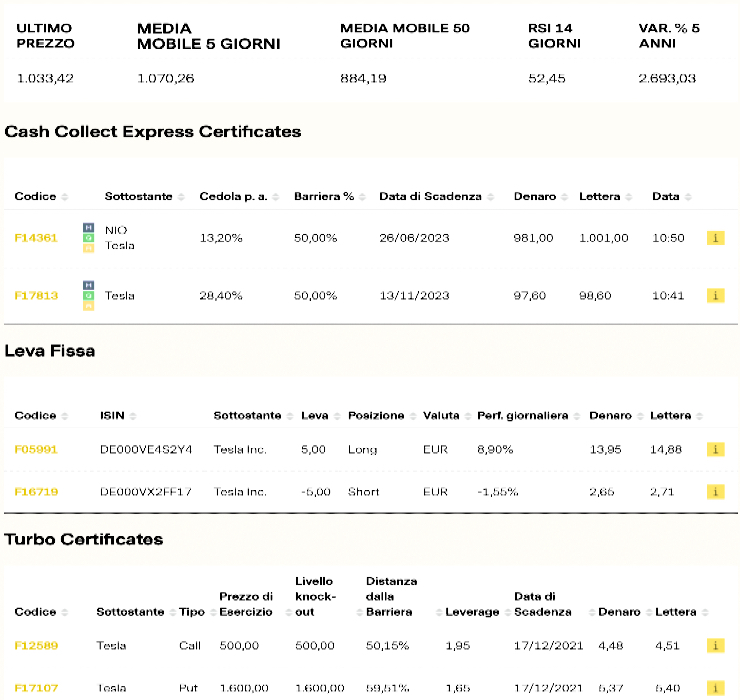Screen dimensions: 740x700
Task: Open info icon for F16719 row
Action: pos(715,492)
